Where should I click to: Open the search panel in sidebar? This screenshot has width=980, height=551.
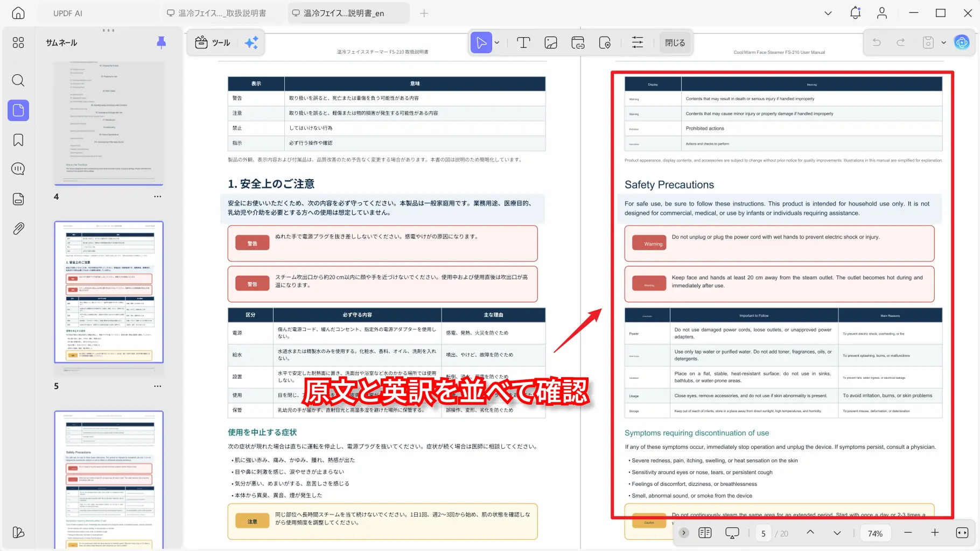point(18,81)
